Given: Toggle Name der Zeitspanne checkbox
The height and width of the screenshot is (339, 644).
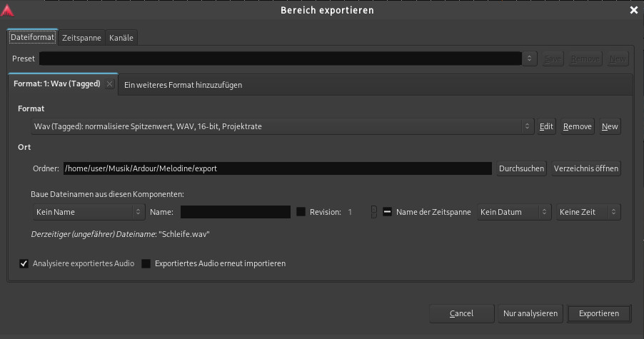Looking at the screenshot, I should (x=387, y=212).
